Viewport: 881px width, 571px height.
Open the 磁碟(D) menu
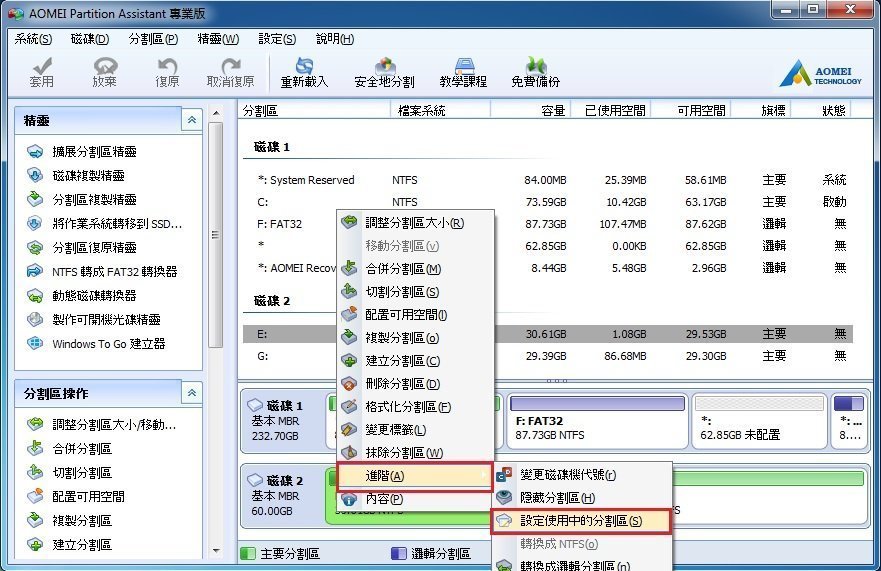pyautogui.click(x=90, y=39)
